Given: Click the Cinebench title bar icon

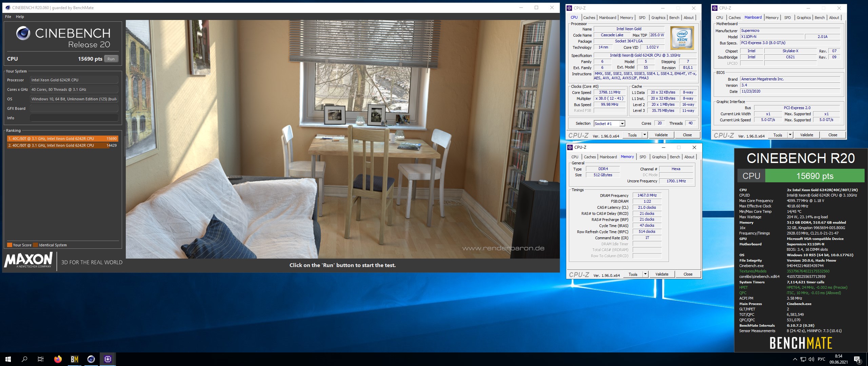Looking at the screenshot, I should pyautogui.click(x=7, y=7).
